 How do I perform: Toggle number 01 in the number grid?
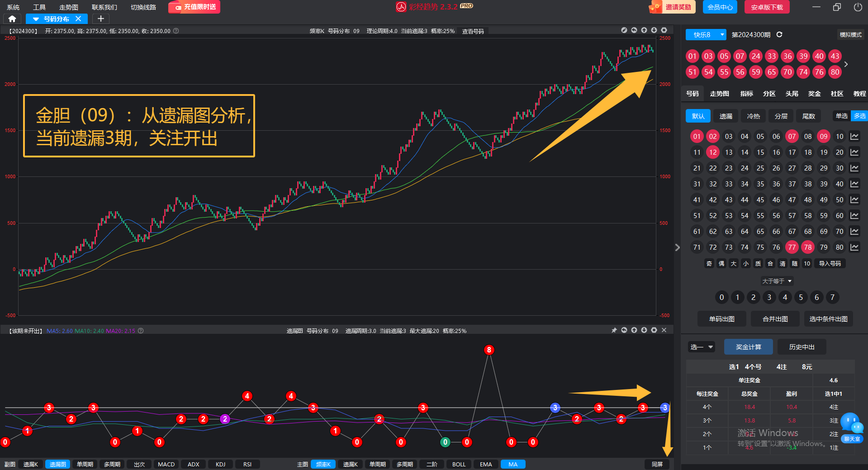click(x=697, y=136)
